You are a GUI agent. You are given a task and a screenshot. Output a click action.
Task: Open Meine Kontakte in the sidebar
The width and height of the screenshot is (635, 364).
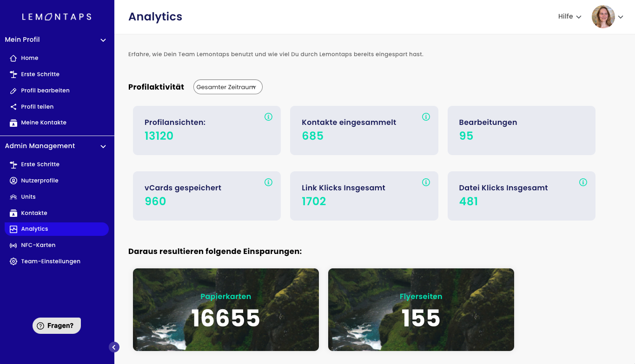[43, 123]
